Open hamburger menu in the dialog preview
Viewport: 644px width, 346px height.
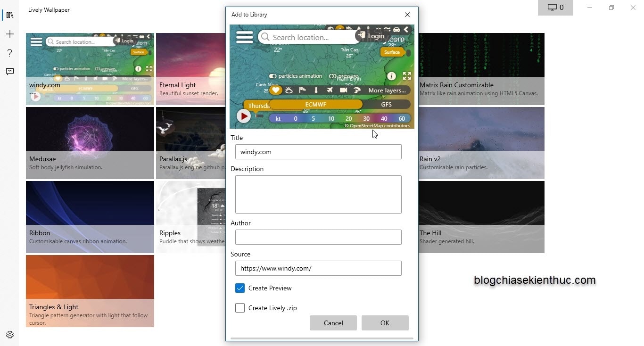244,37
